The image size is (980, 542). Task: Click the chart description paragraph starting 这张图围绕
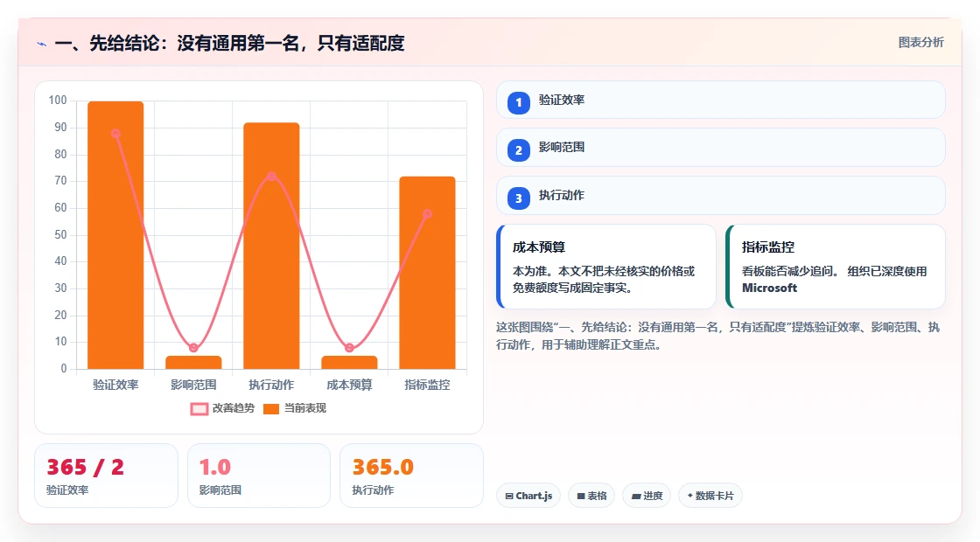pyautogui.click(x=717, y=336)
